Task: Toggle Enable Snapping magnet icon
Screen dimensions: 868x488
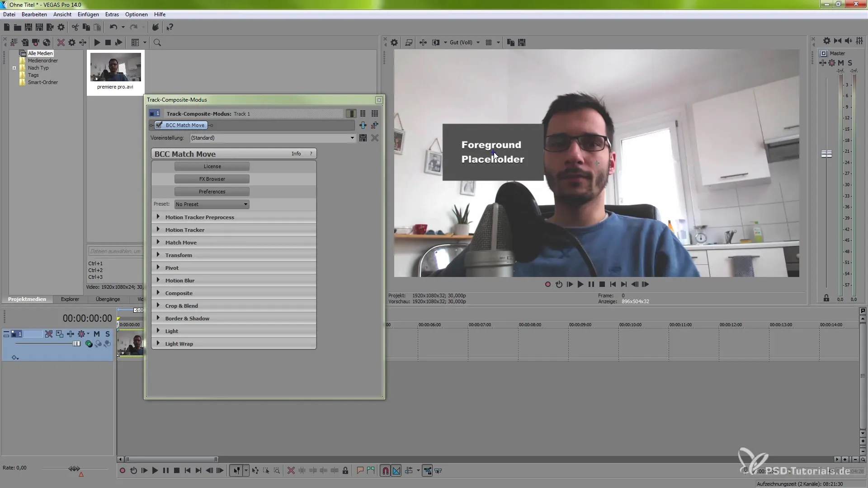Action: click(385, 471)
